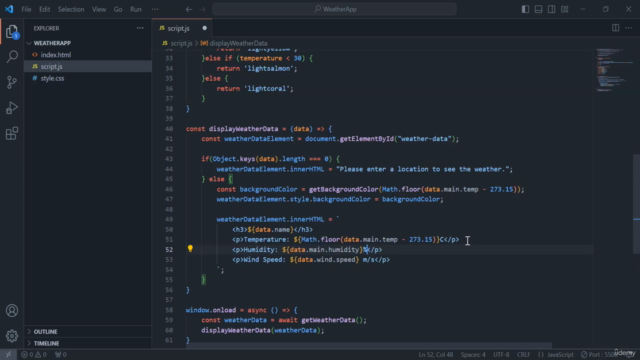Screen dimensions: 640x360
Task: Click script.js in the breadcrumb
Action: [x=181, y=43]
